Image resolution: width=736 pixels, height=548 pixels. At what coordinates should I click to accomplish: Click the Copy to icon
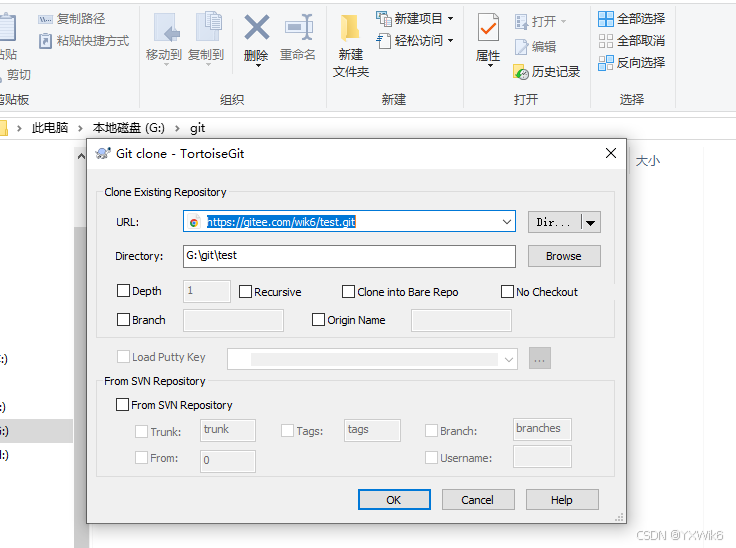[208, 26]
